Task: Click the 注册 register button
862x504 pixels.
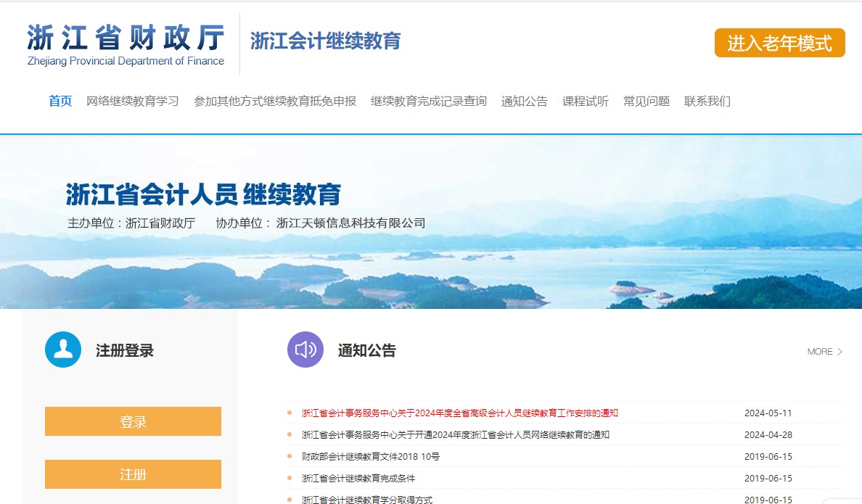Action: pyautogui.click(x=133, y=474)
